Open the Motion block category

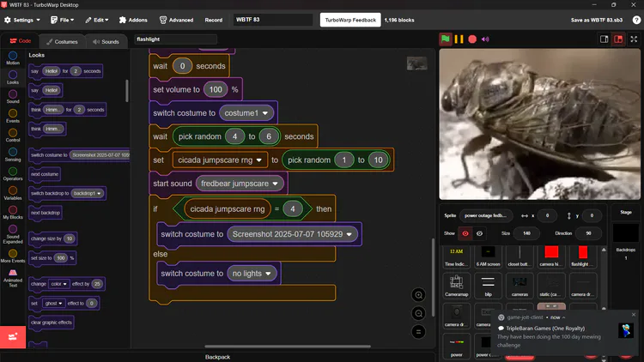[x=13, y=57]
